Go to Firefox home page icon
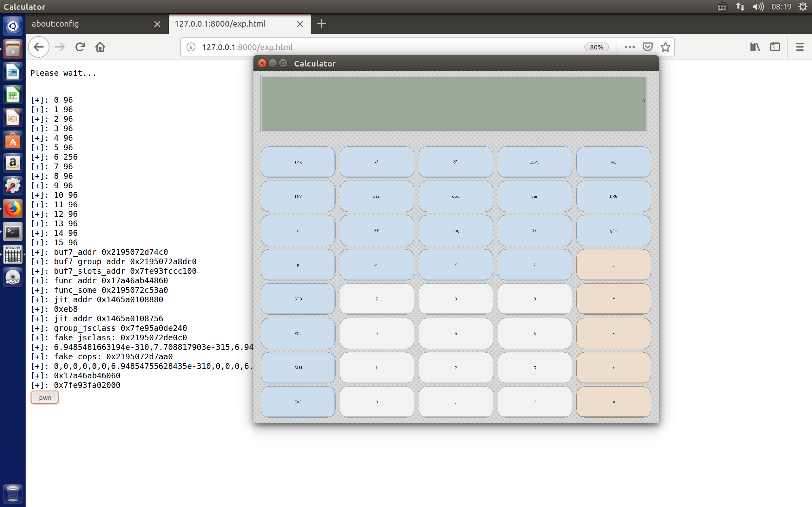 click(100, 47)
